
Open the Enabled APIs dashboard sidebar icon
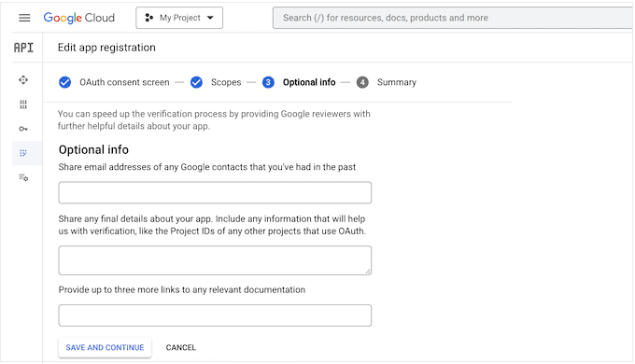(23, 79)
